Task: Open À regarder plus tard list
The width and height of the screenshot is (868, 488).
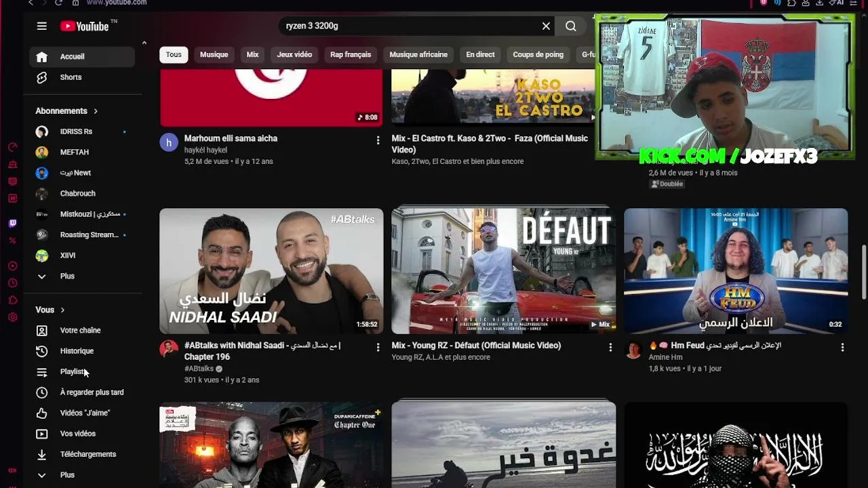Action: (x=82, y=392)
